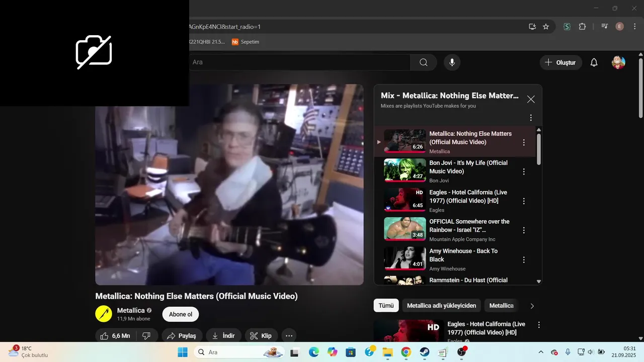
Task: Play Eagles Hotel California playlist thumbnail
Action: tap(405, 199)
